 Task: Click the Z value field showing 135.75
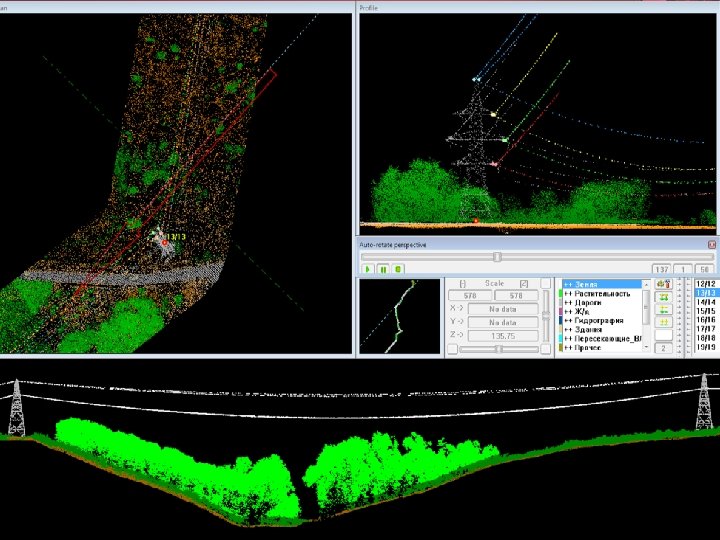click(x=503, y=336)
